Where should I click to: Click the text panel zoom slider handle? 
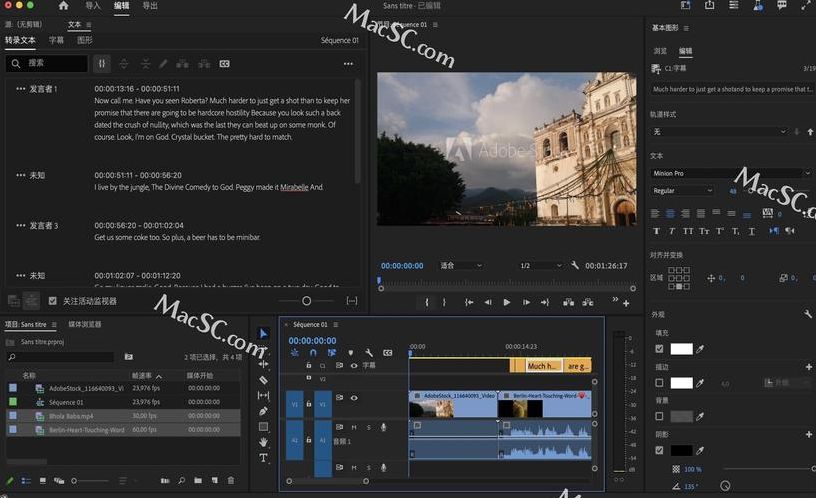(307, 301)
